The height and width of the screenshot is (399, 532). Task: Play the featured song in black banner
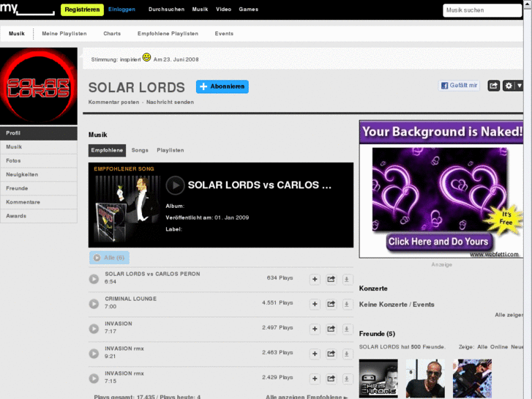click(x=175, y=185)
